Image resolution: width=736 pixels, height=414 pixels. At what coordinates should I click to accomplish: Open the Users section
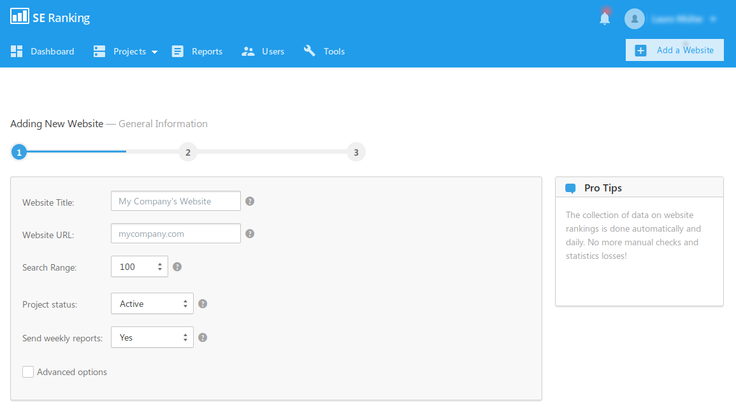263,51
